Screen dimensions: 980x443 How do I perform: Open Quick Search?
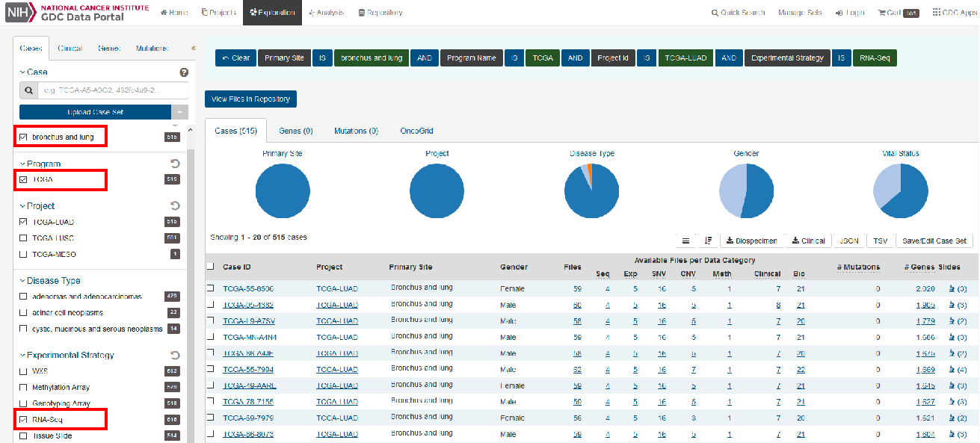click(x=738, y=13)
